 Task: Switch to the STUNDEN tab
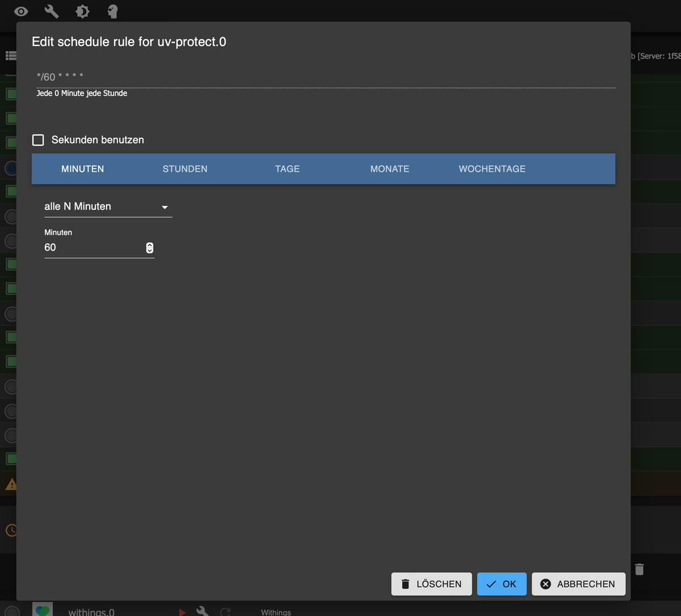(x=185, y=169)
